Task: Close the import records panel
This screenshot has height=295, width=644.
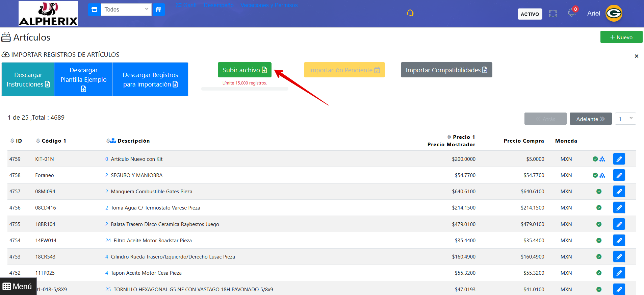Action: 636,56
